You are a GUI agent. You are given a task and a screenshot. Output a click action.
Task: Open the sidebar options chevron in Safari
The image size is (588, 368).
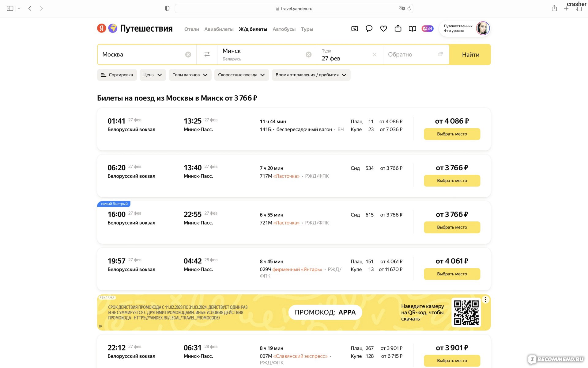click(x=19, y=9)
